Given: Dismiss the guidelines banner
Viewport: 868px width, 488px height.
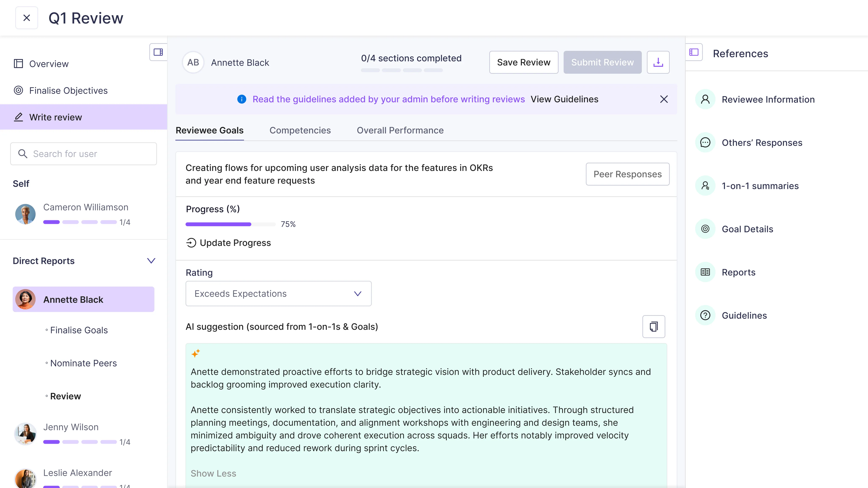Looking at the screenshot, I should [664, 99].
